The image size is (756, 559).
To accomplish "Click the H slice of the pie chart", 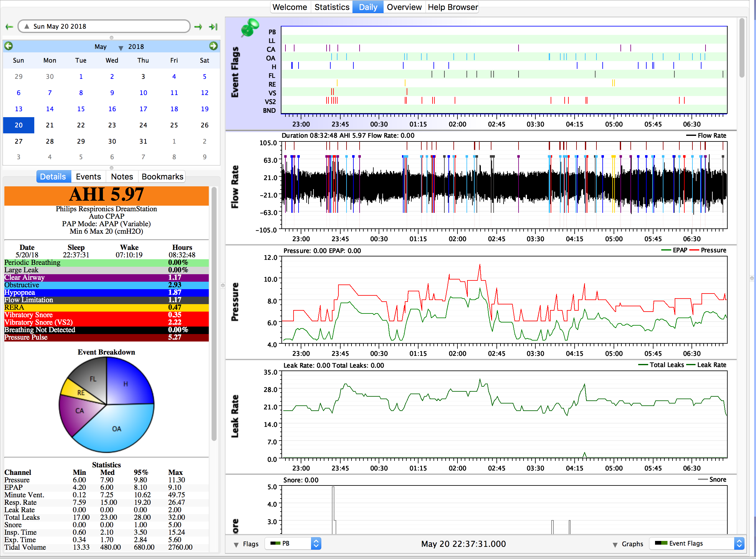I will (x=126, y=384).
